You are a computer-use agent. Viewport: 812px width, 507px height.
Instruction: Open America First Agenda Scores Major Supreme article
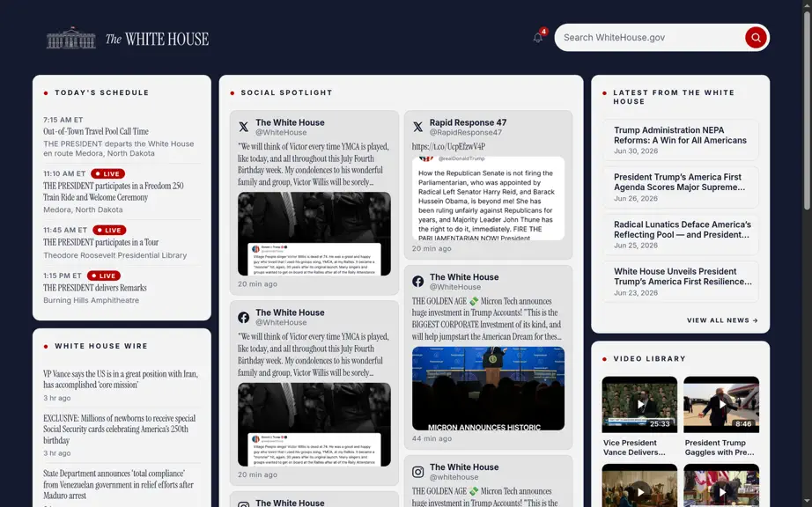681,187
